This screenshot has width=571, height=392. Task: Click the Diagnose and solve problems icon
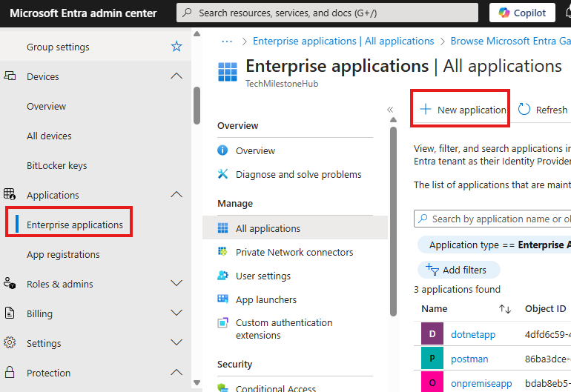(x=223, y=174)
